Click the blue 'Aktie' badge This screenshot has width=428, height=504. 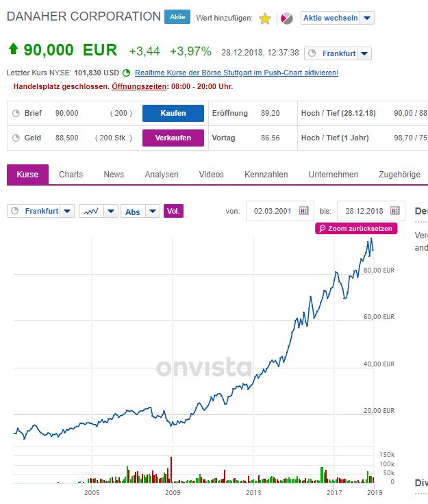pos(177,16)
